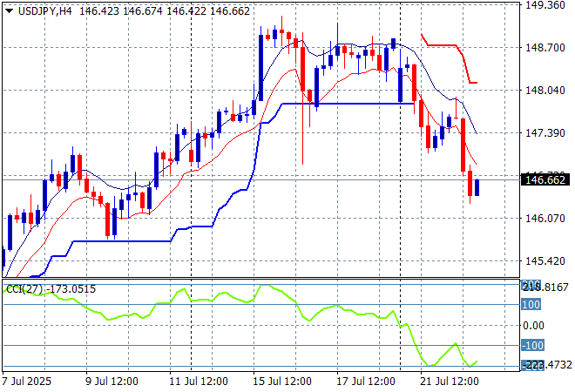This screenshot has width=575, height=392.
Task: Click the 145.420 price axis label
Action: coord(545,261)
